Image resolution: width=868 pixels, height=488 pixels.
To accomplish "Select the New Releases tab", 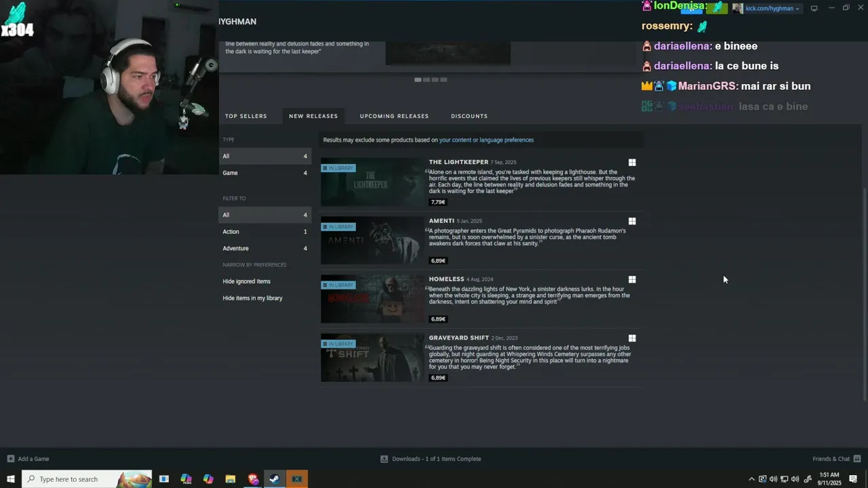I will point(313,116).
